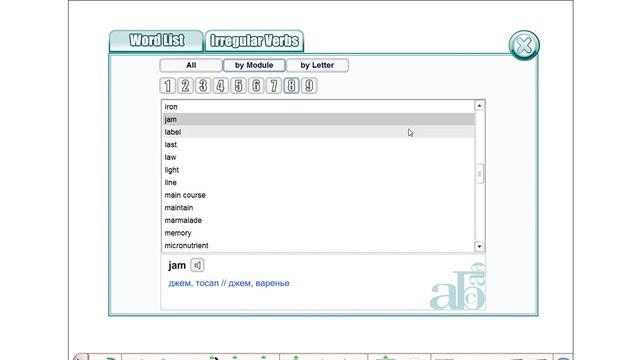Select the word 'micronutrient'
Image resolution: width=640 pixels, height=360 pixels.
tap(318, 246)
